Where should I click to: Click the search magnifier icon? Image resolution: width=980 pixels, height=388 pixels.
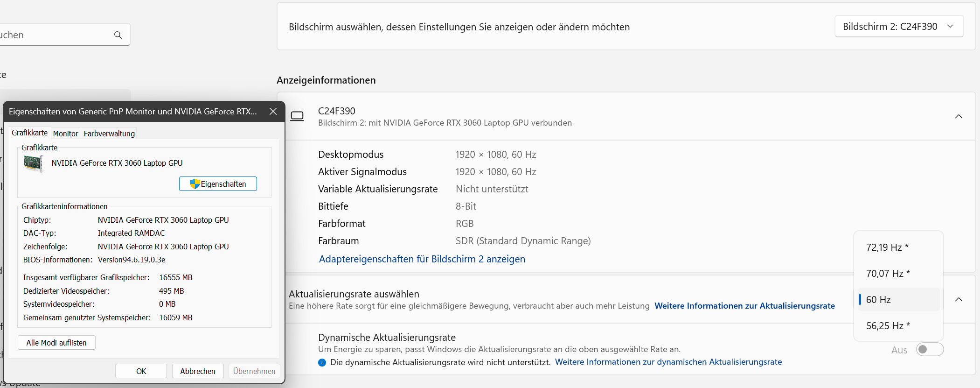click(x=118, y=35)
